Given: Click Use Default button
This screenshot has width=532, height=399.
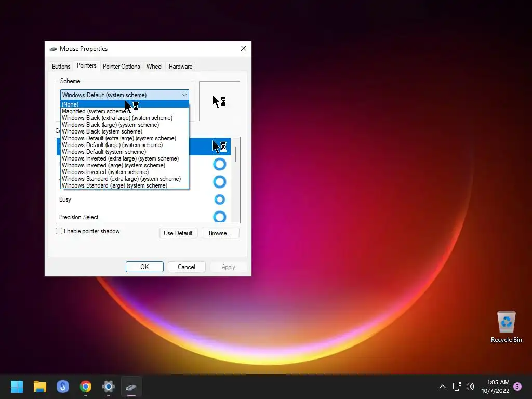Looking at the screenshot, I should pyautogui.click(x=178, y=233).
